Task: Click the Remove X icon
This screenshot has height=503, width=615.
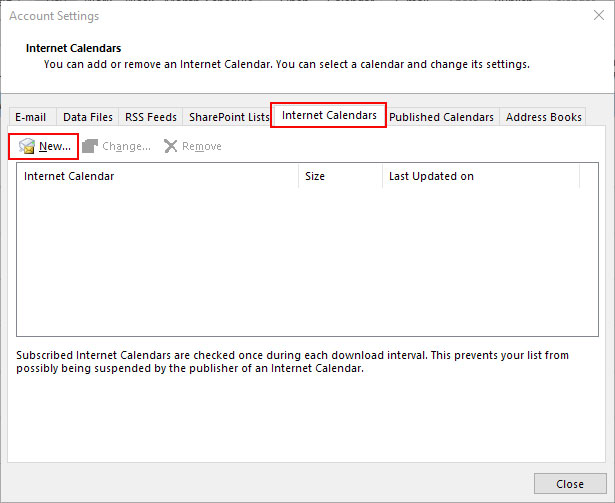Action: click(x=171, y=147)
